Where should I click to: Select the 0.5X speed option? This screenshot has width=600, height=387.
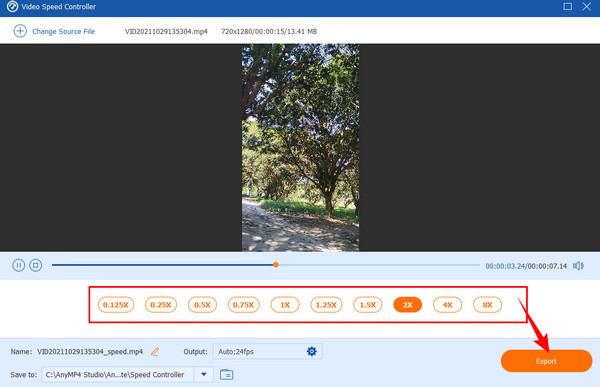[202, 305]
